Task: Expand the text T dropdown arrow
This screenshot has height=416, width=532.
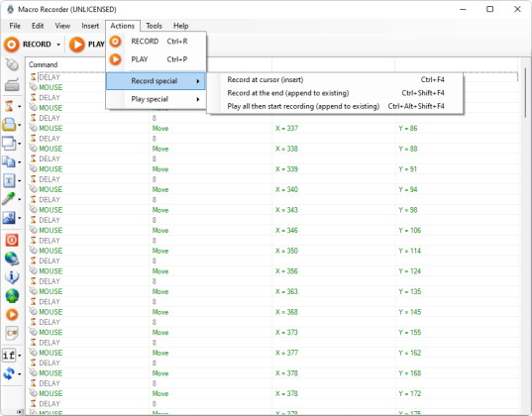Action: [20, 181]
